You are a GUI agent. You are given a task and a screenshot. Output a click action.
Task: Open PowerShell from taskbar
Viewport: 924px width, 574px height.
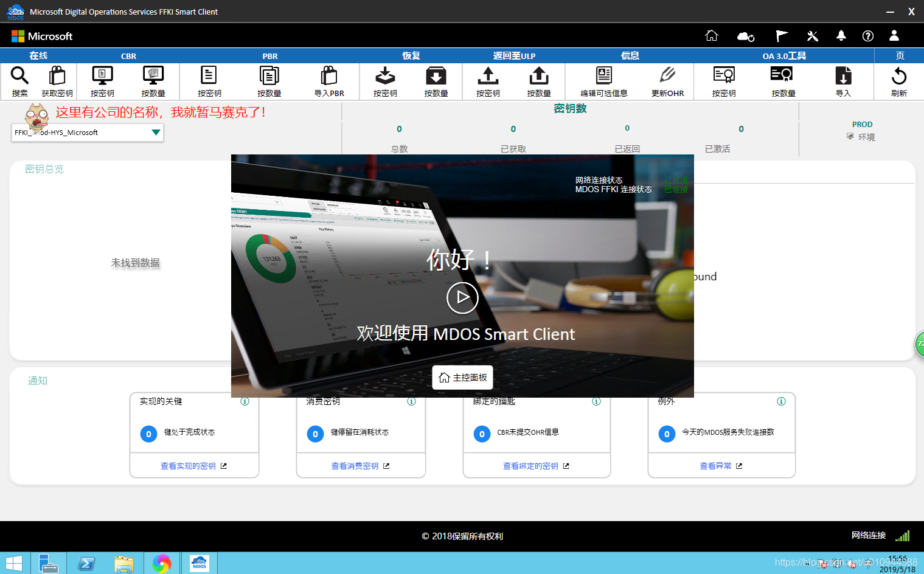click(x=86, y=564)
